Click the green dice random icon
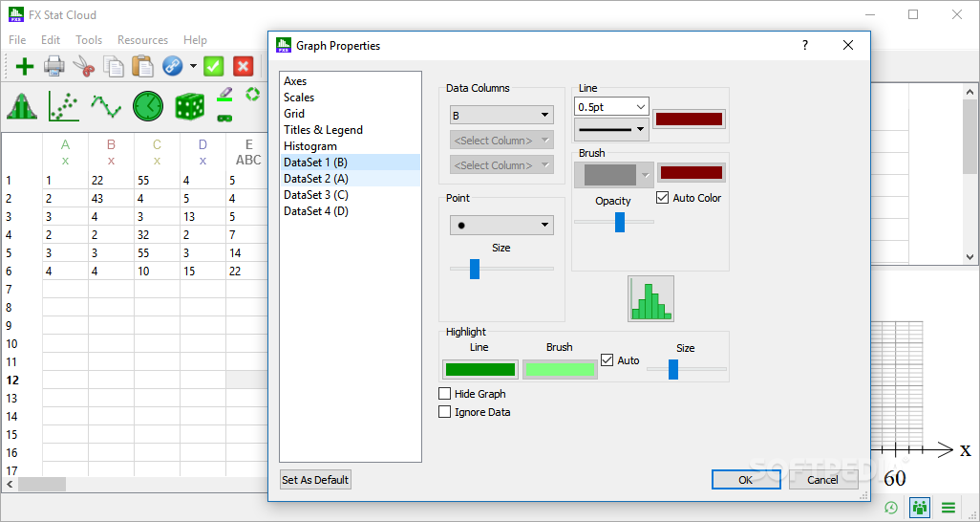This screenshot has width=980, height=522. click(189, 106)
